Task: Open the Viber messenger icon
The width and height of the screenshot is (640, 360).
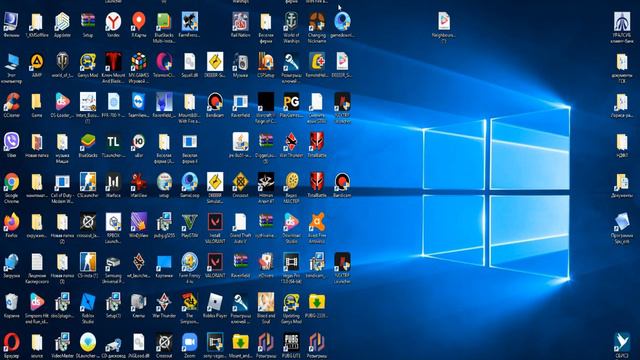Action: [x=11, y=142]
